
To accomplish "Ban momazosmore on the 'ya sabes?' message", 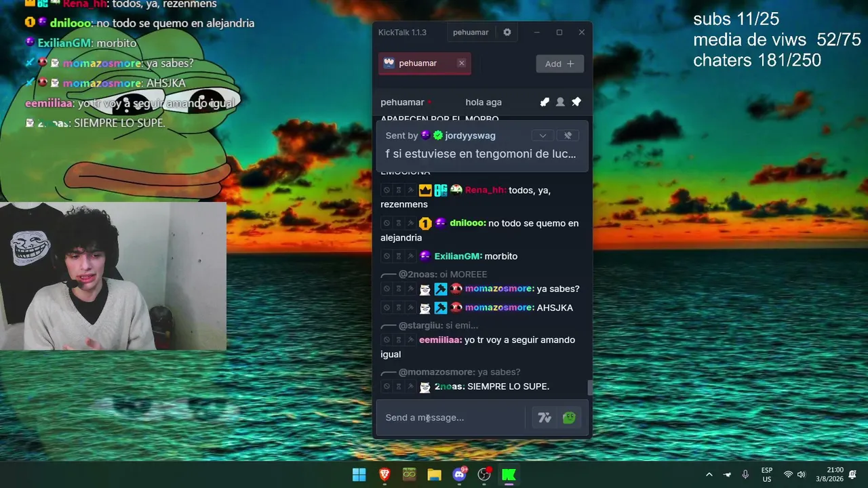I will pyautogui.click(x=387, y=289).
